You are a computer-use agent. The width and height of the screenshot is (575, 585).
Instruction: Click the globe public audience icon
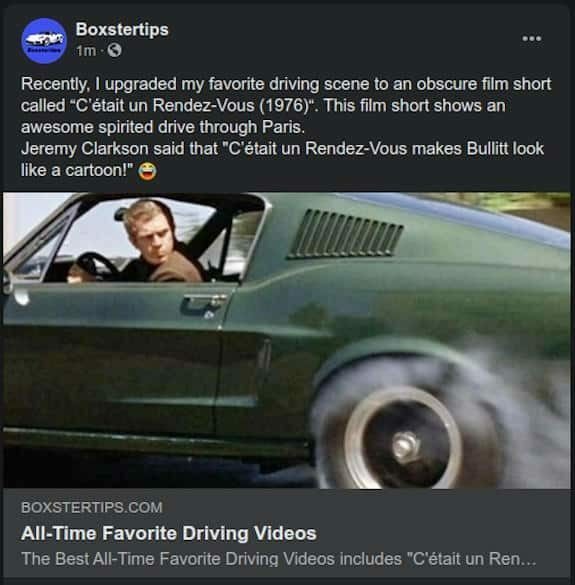(x=115, y=50)
